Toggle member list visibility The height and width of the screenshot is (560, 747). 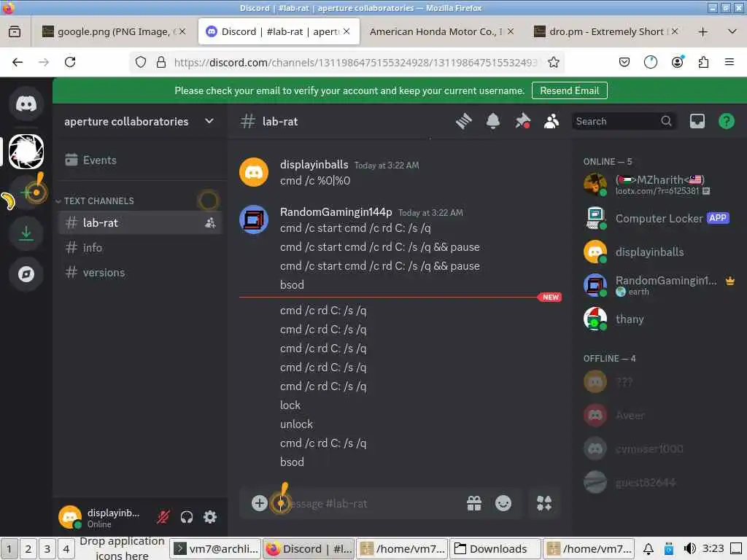pos(551,122)
